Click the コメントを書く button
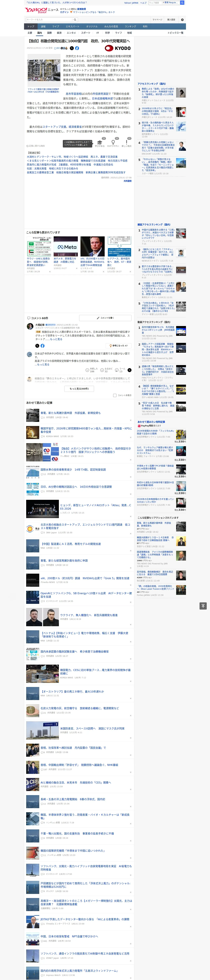This screenshot has width=210, height=980. [105, 318]
